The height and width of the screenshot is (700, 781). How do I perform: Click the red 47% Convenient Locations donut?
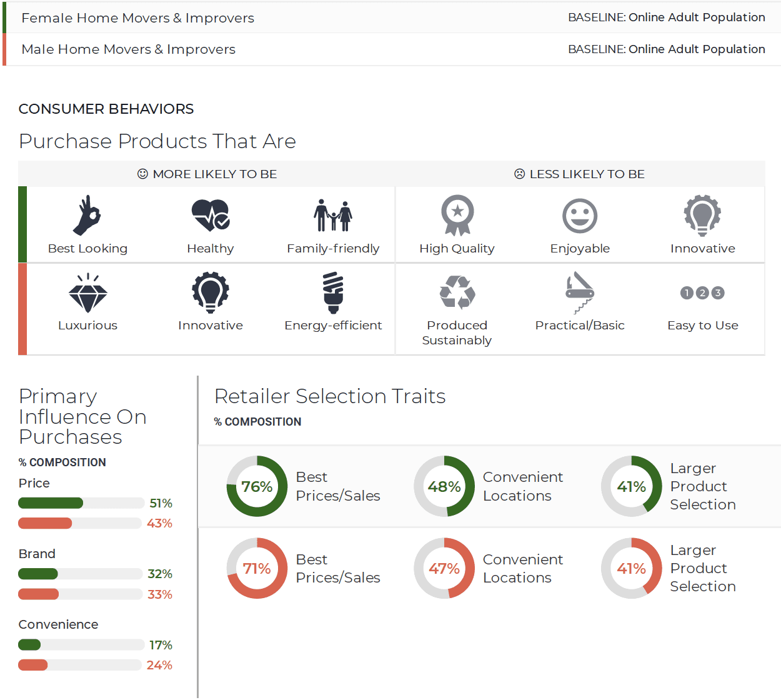tap(444, 568)
